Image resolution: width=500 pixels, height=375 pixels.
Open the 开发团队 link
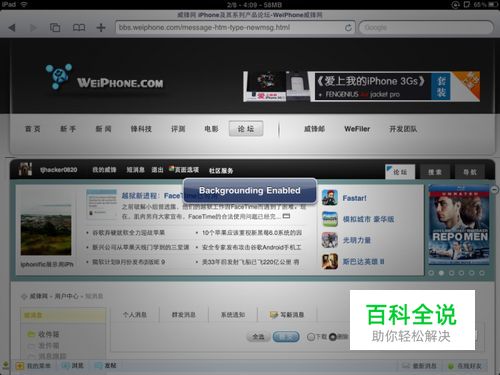(403, 129)
